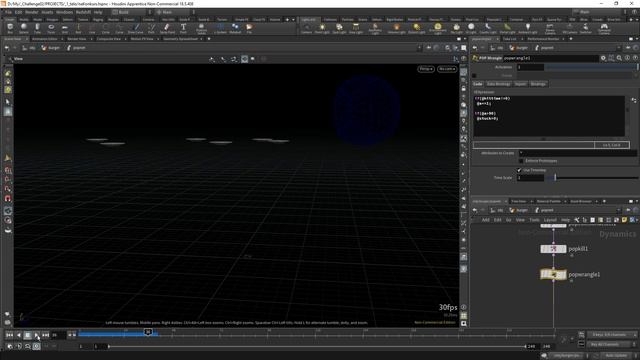Open the Help menu
This screenshot has width=640, height=360.
tap(98, 12)
